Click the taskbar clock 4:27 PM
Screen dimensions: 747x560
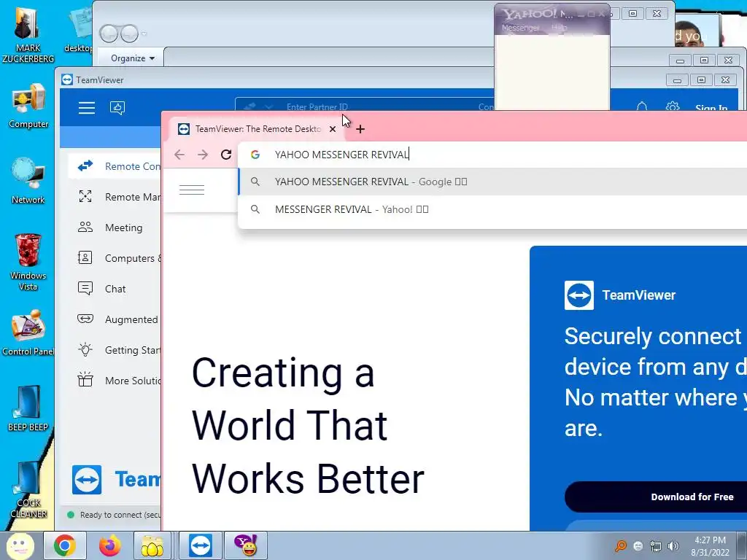tap(710, 540)
